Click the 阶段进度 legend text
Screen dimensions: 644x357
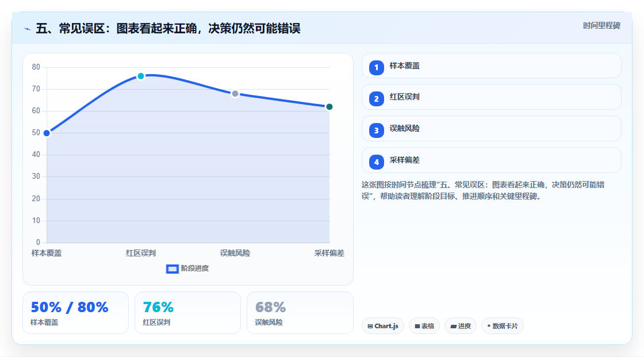(195, 268)
